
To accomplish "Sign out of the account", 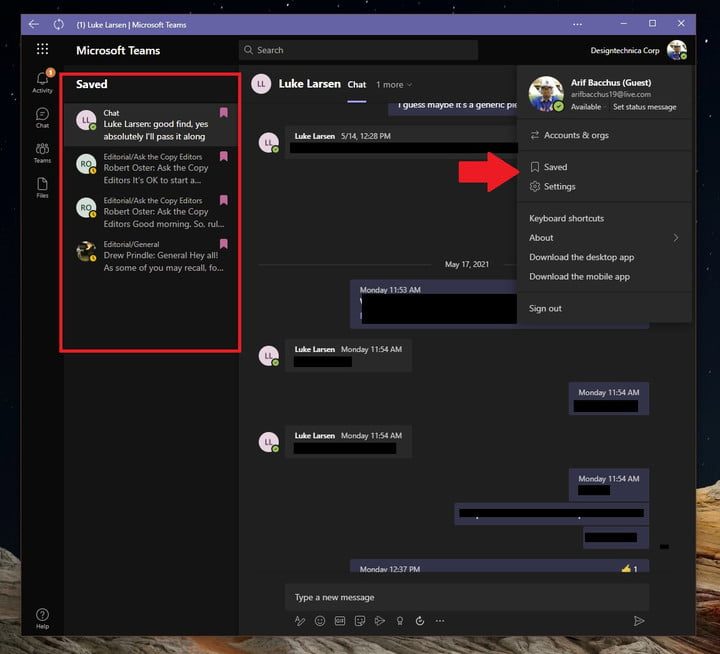I will pos(604,308).
